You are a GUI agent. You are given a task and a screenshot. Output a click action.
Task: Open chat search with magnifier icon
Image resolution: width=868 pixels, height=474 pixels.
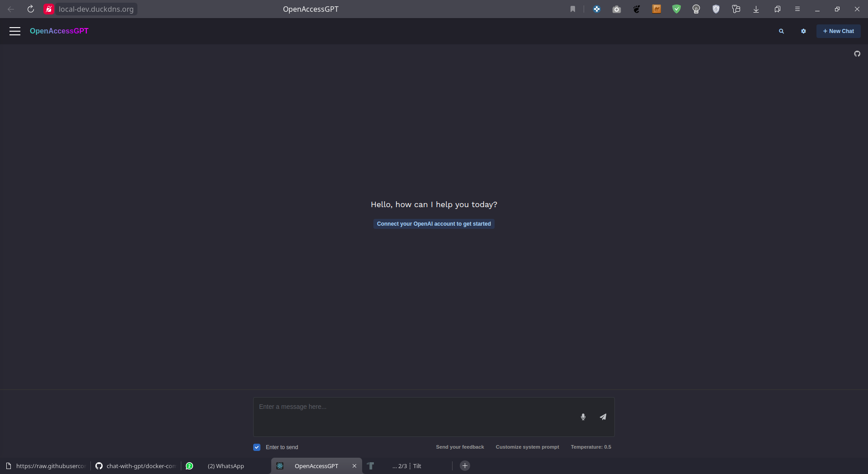(781, 31)
